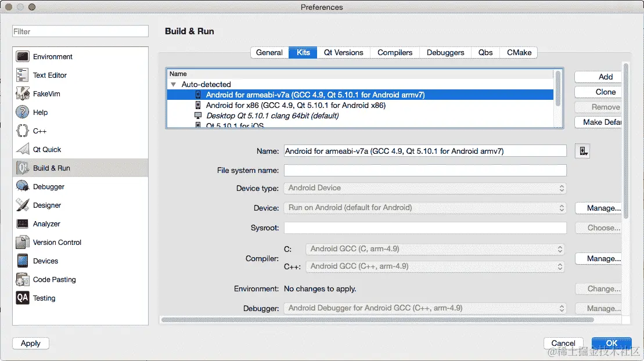Click the Filter search field
Image resolution: width=644 pixels, height=361 pixels.
click(80, 31)
